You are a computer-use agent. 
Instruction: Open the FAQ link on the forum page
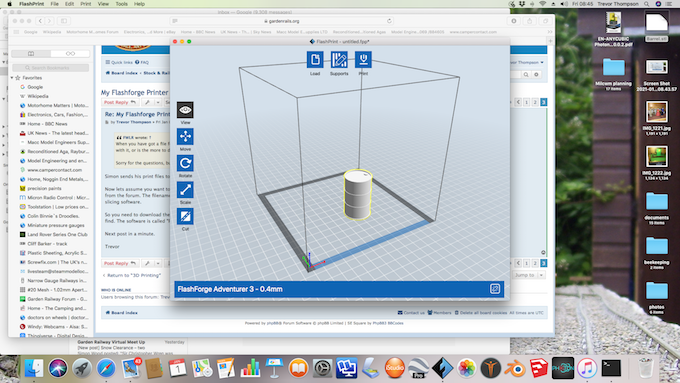pos(142,62)
